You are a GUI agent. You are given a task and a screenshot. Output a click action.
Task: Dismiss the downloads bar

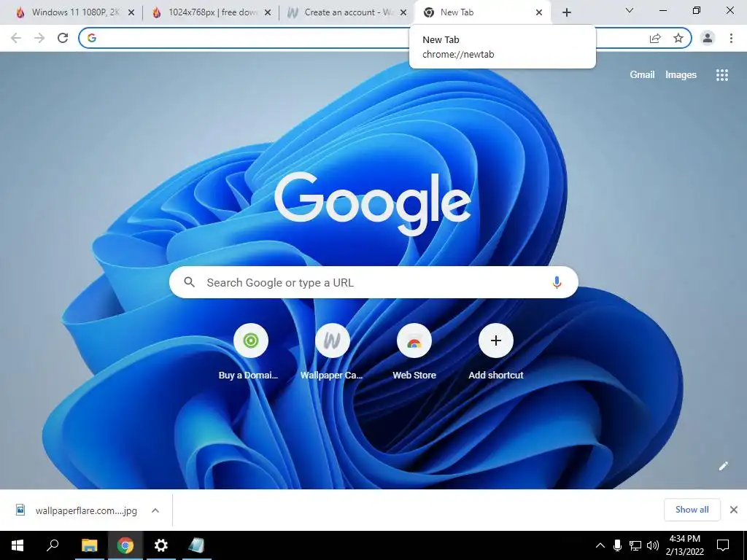(734, 510)
